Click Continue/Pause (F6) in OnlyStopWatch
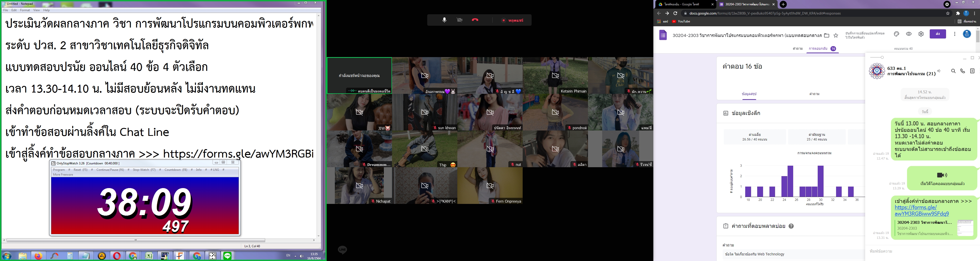The height and width of the screenshot is (261, 980). coord(110,170)
